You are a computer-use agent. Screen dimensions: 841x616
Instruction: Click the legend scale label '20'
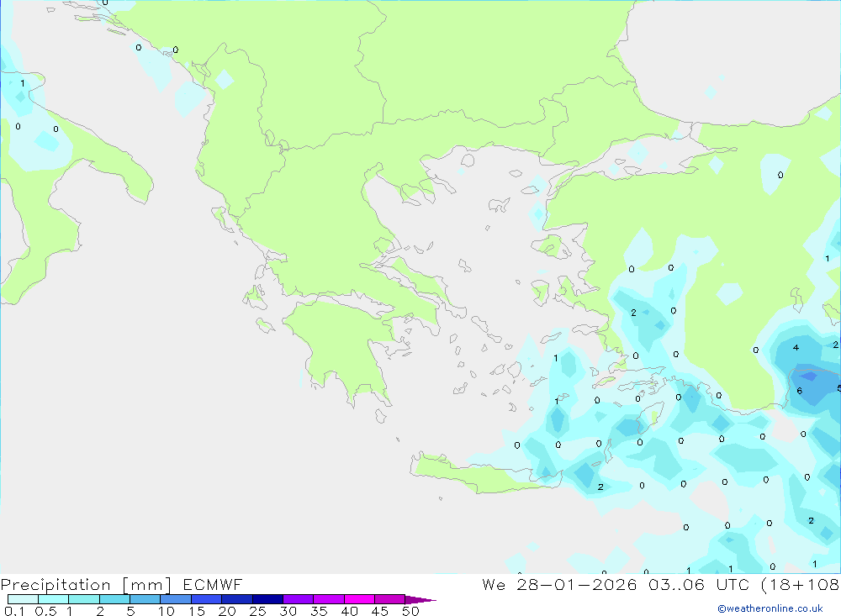tap(227, 611)
